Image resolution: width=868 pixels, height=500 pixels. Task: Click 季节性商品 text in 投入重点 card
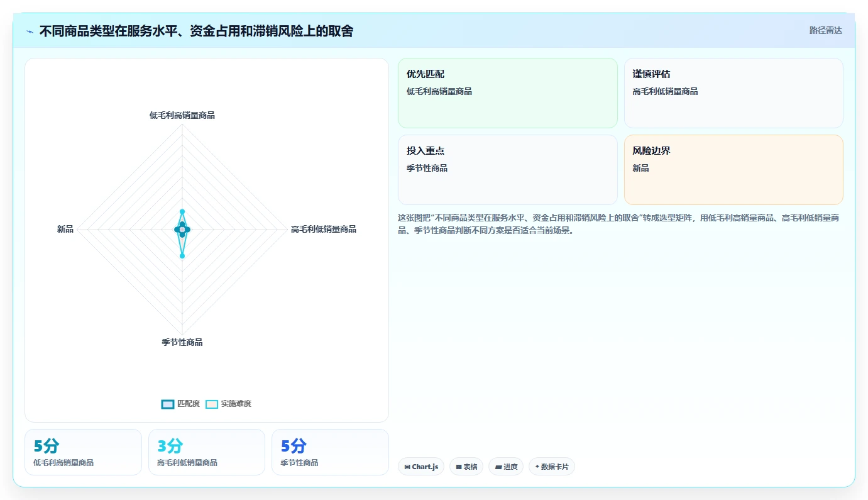click(x=427, y=168)
